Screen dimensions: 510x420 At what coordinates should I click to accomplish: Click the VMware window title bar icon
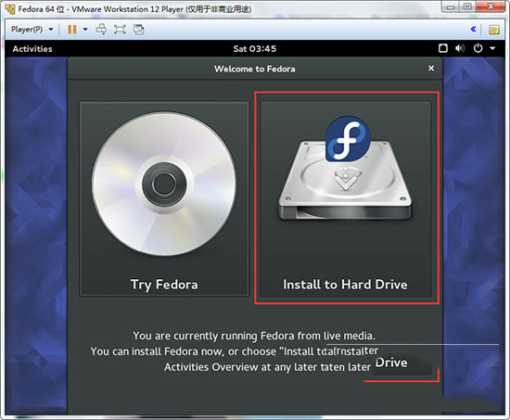(x=10, y=8)
